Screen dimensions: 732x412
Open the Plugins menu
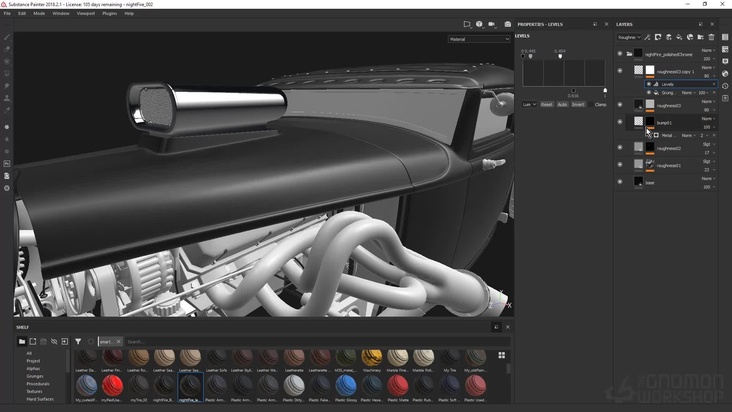(110, 13)
